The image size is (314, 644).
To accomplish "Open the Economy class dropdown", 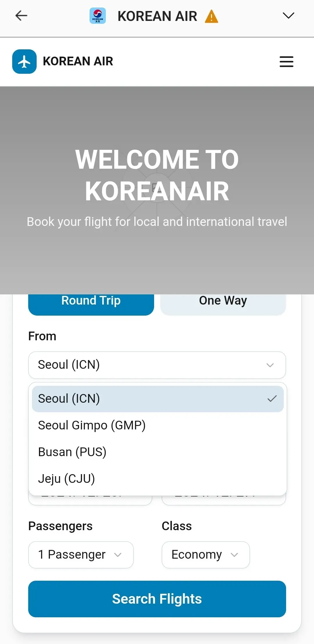I will pos(206,555).
